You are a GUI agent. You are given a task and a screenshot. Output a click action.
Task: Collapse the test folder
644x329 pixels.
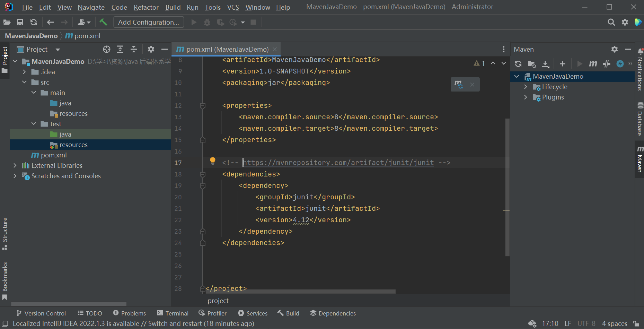tap(34, 124)
